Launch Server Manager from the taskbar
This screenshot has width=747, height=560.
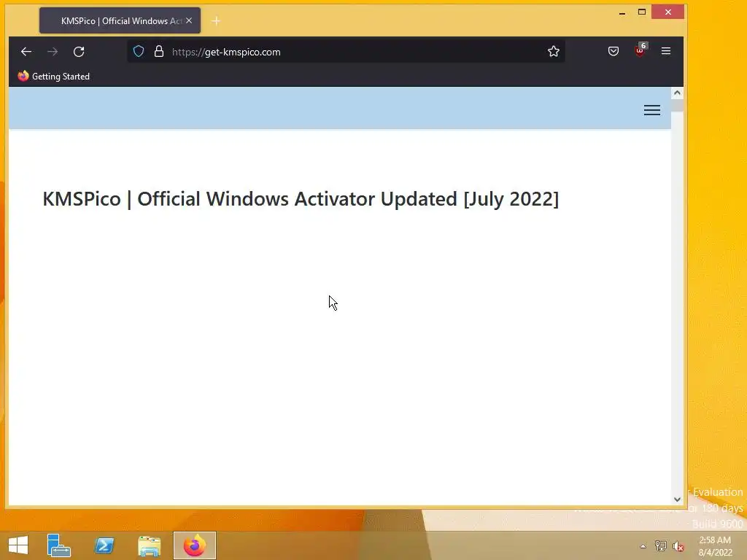click(x=59, y=545)
